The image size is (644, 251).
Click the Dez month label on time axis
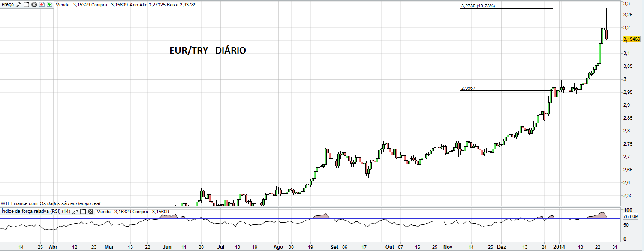(x=502, y=247)
